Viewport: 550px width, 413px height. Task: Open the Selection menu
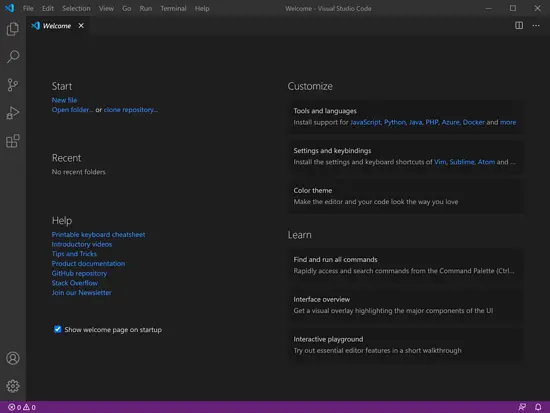(76, 8)
